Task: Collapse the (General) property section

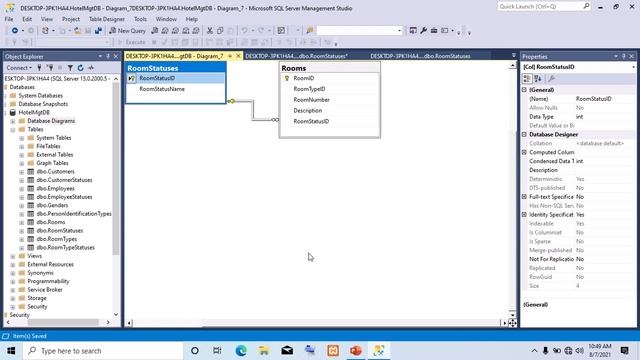Action: [524, 90]
